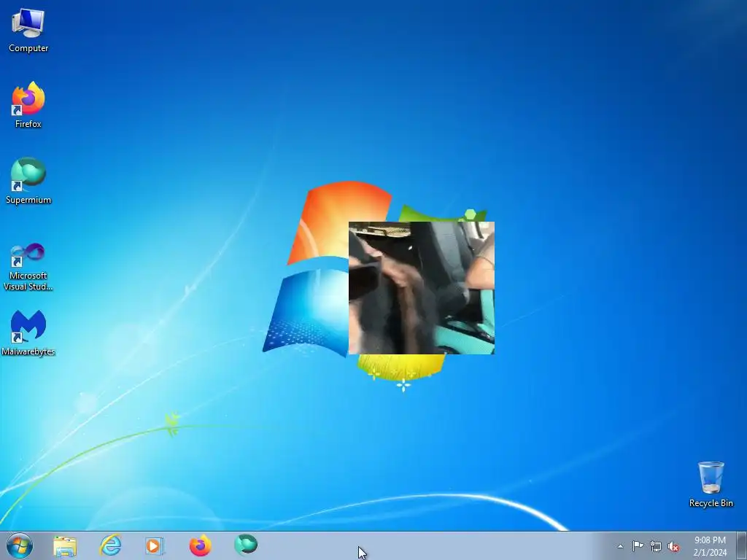Image resolution: width=747 pixels, height=560 pixels.
Task: Click the floating video image on the desktop
Action: coord(422,288)
